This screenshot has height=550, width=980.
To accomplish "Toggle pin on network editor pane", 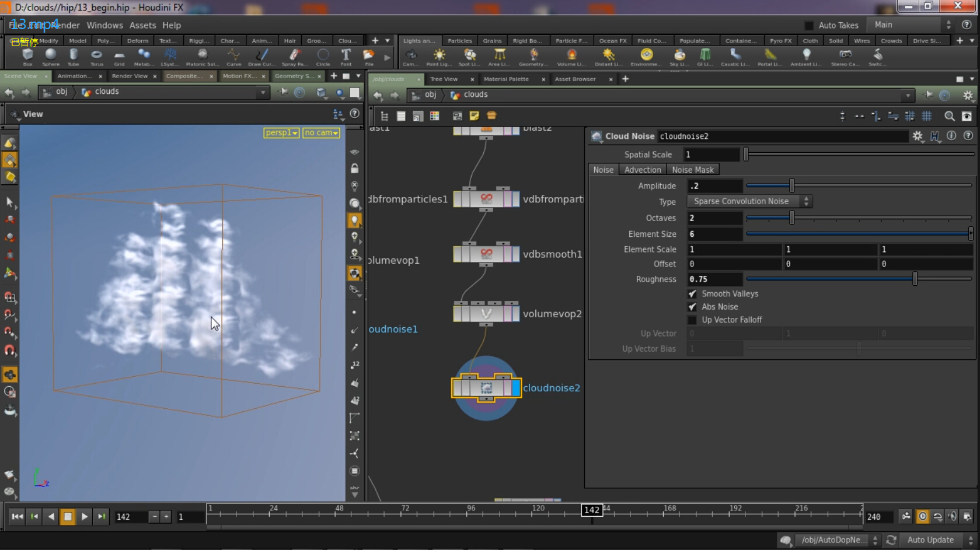I will click(927, 95).
